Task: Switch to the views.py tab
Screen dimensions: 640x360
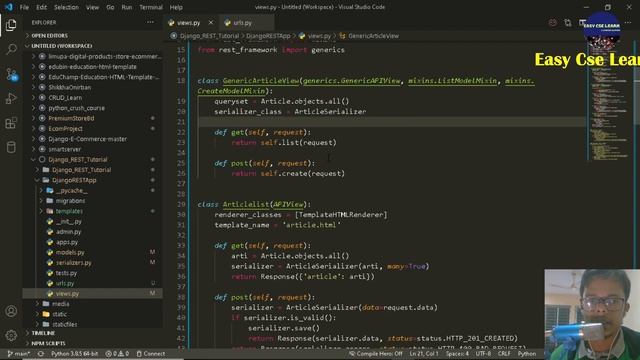Action: pos(189,23)
